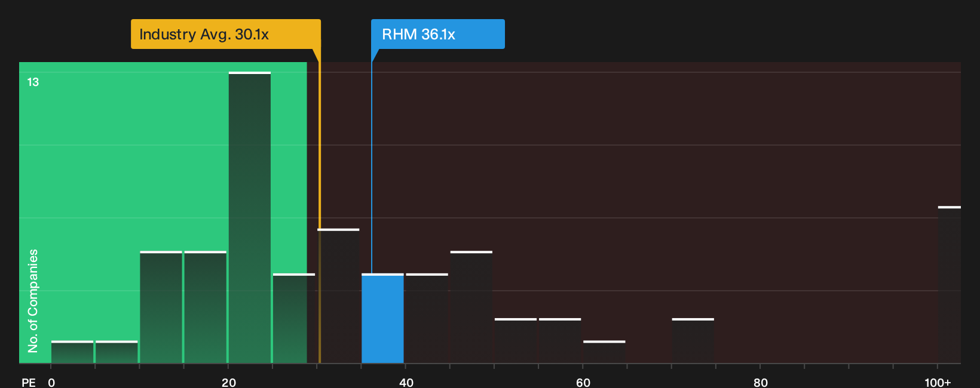980x388 pixels.
Task: Click the histogram bar at PE 60-65
Action: click(604, 352)
